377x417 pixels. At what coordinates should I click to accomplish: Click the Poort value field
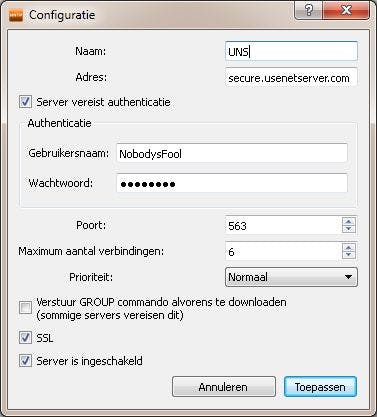tap(283, 225)
